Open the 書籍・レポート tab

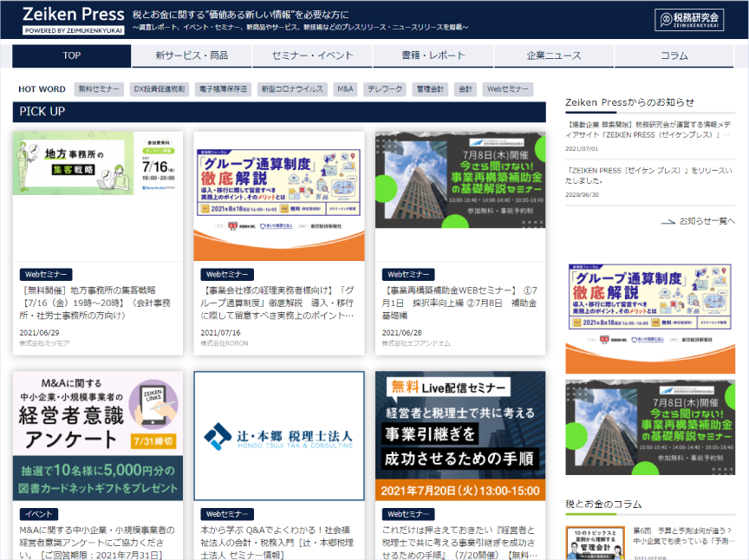[x=433, y=55]
